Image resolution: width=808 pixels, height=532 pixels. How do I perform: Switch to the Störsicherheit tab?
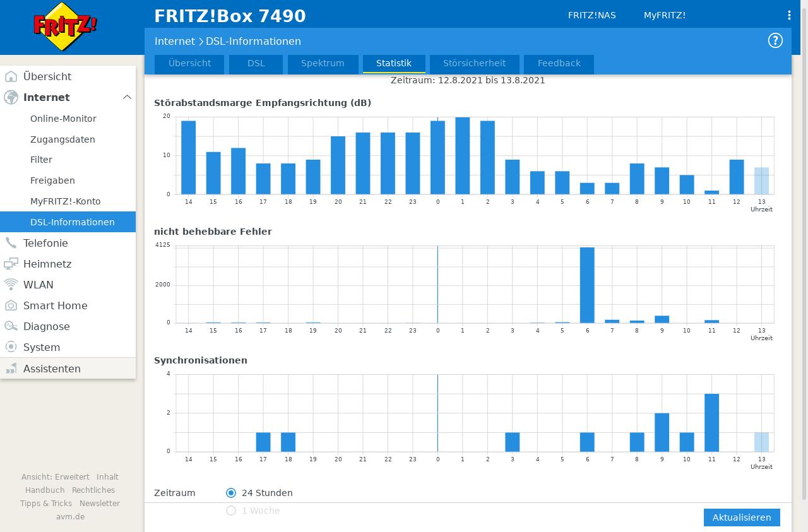(474, 64)
